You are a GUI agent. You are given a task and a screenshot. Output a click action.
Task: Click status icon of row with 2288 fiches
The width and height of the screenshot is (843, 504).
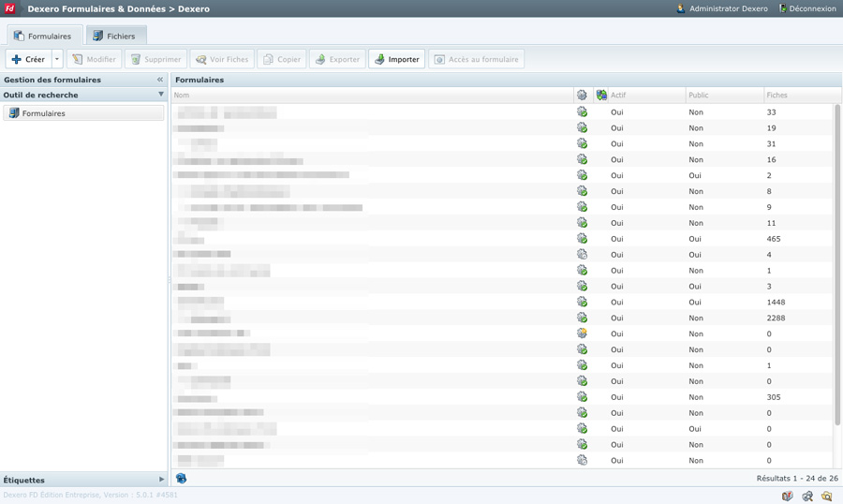[x=582, y=319]
